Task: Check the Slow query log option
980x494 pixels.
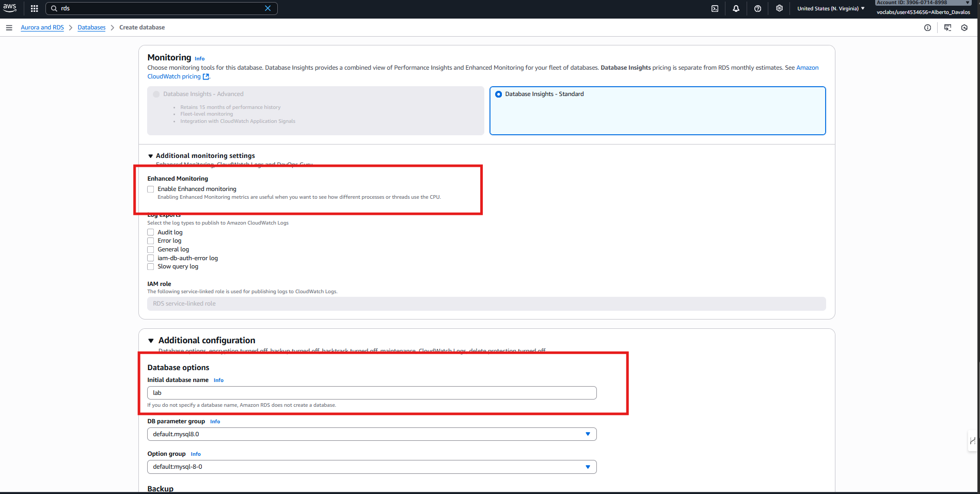Action: click(151, 267)
